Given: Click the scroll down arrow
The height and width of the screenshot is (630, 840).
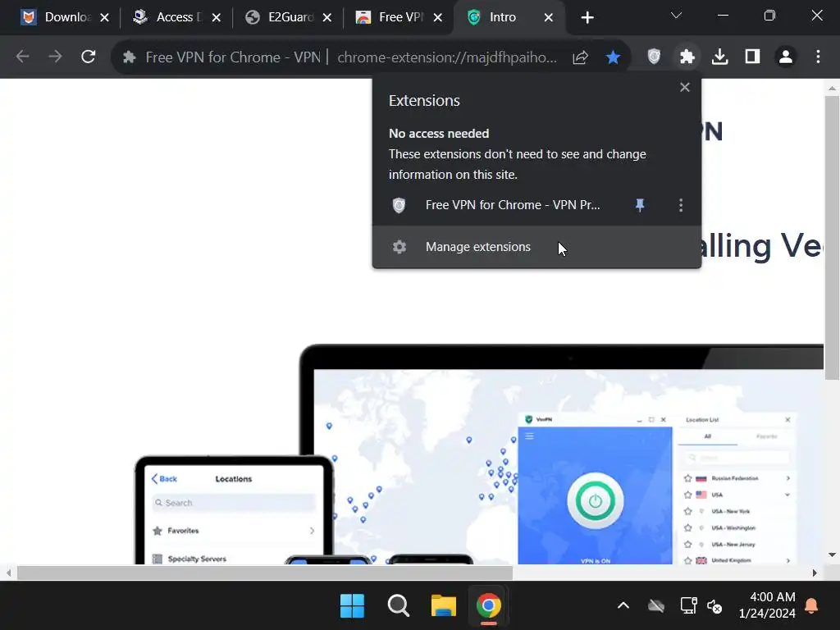Looking at the screenshot, I should click(832, 555).
